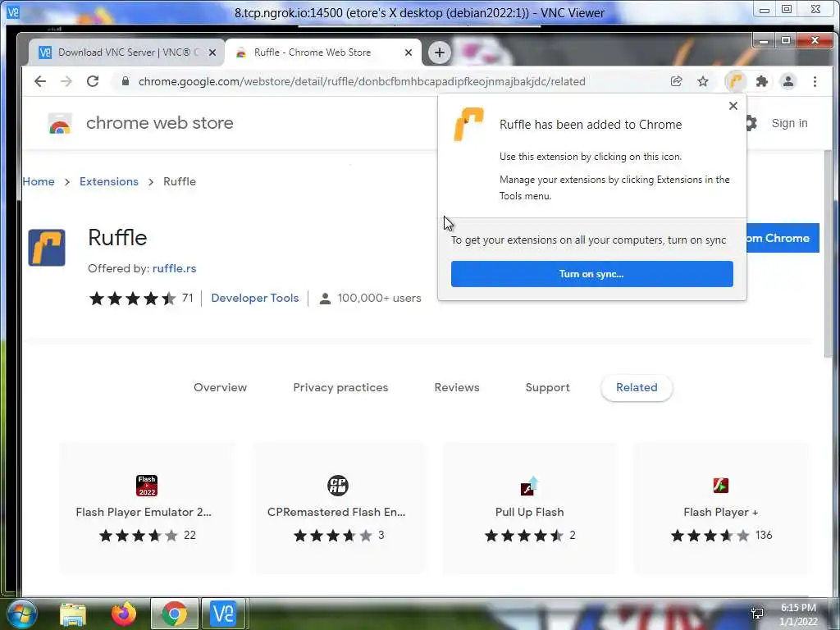
Task: Click the 100,000+ users text
Action: (x=379, y=298)
